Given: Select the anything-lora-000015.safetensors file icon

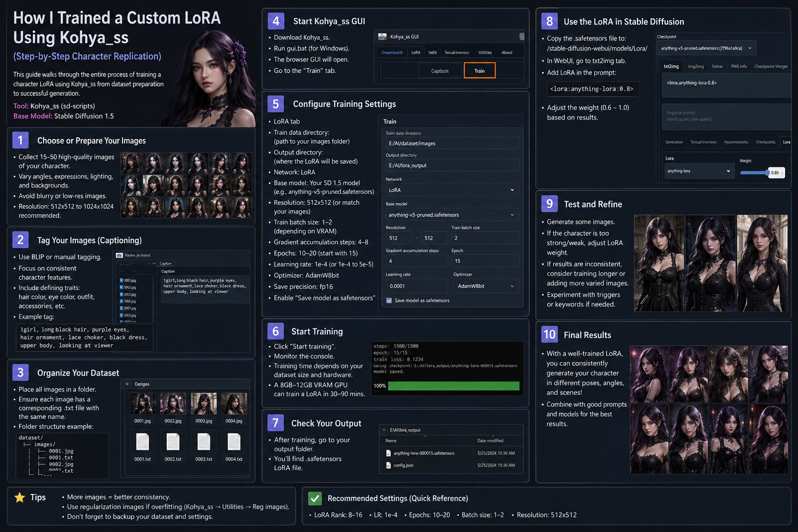Looking at the screenshot, I should point(389,453).
